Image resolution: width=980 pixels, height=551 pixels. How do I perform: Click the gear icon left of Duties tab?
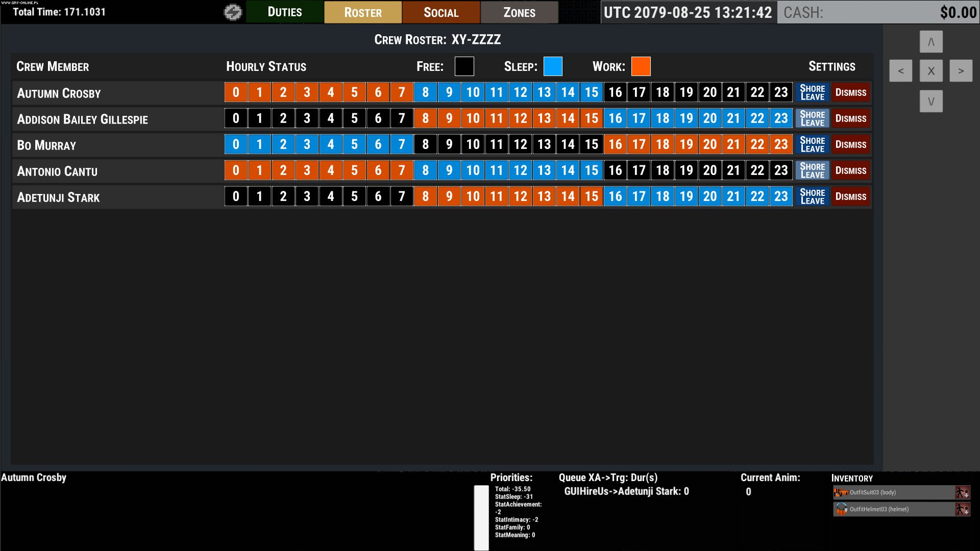point(233,12)
